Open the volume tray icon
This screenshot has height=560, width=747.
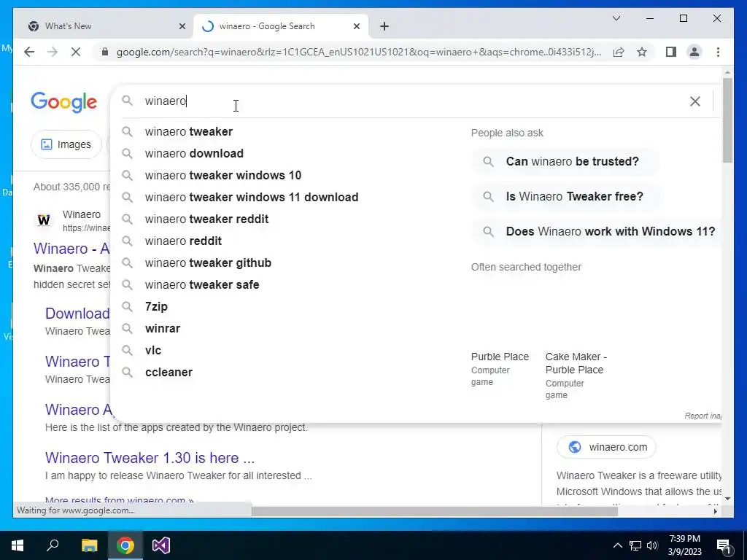pos(652,545)
